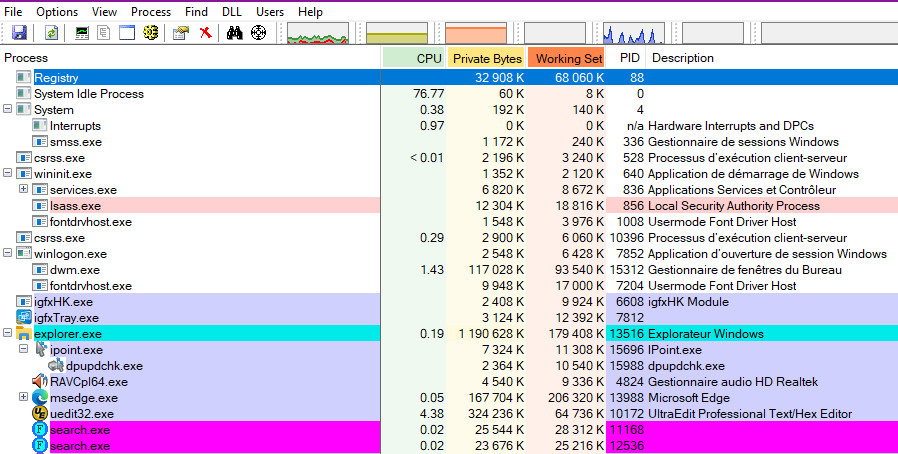Image resolution: width=898 pixels, height=454 pixels.
Task: Open the Find menu
Action: click(x=196, y=12)
